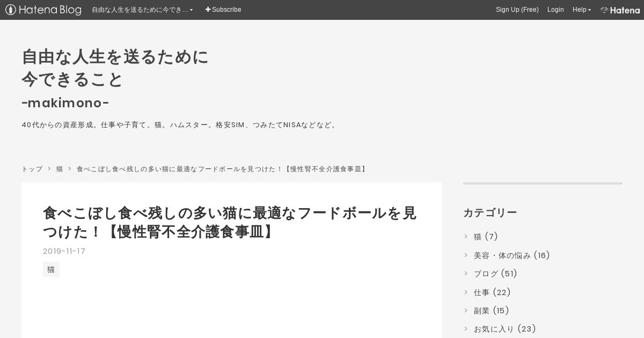Open the Hatena logo at top right

620,10
